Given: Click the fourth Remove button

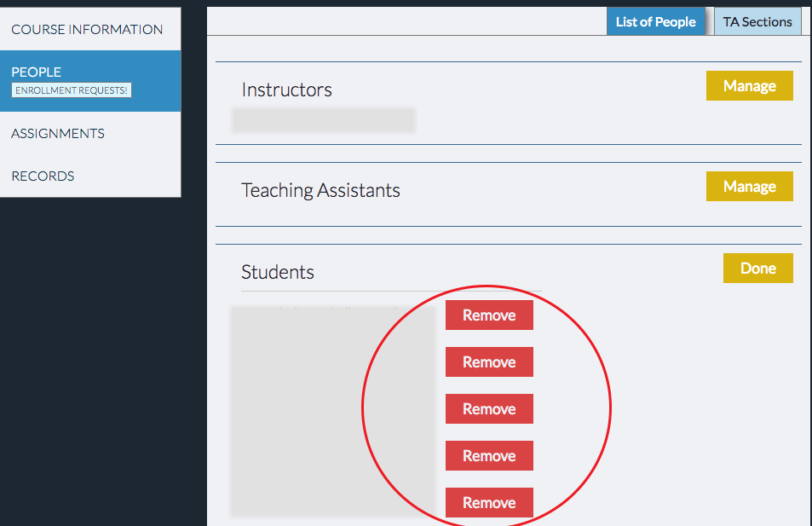Looking at the screenshot, I should (x=489, y=456).
